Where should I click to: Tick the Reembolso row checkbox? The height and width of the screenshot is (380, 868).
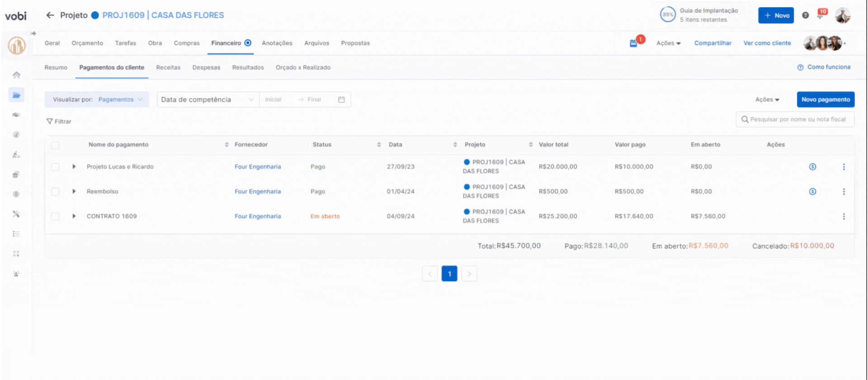55,192
